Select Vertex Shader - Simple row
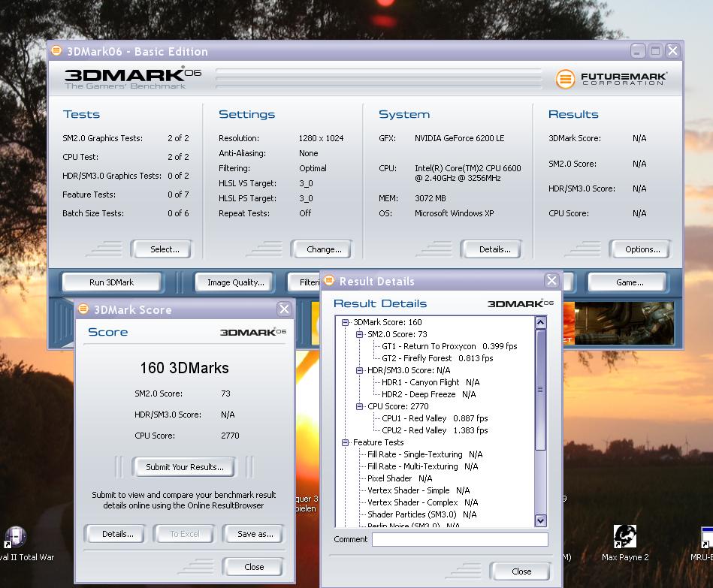This screenshot has width=713, height=588. click(418, 490)
